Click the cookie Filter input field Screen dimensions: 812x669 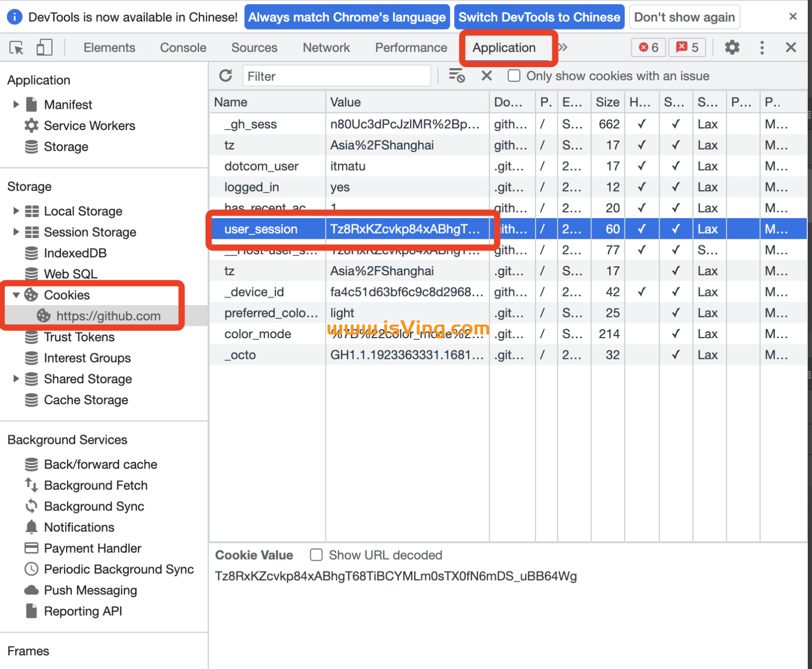(336, 76)
